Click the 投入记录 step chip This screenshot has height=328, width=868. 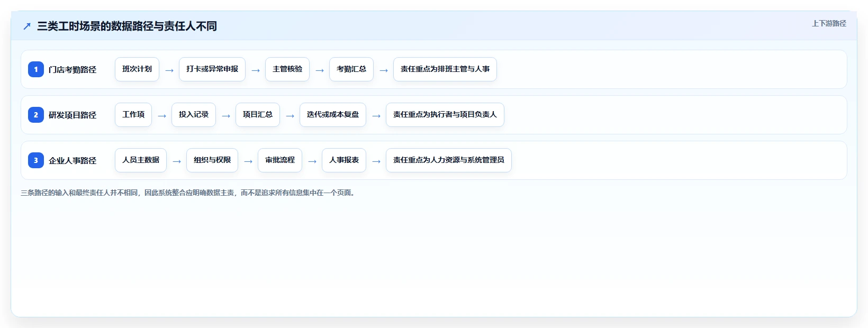194,115
